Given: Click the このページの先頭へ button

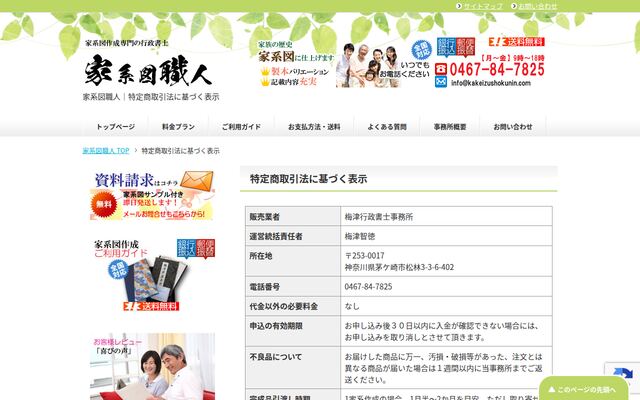Looking at the screenshot, I should 583,389.
